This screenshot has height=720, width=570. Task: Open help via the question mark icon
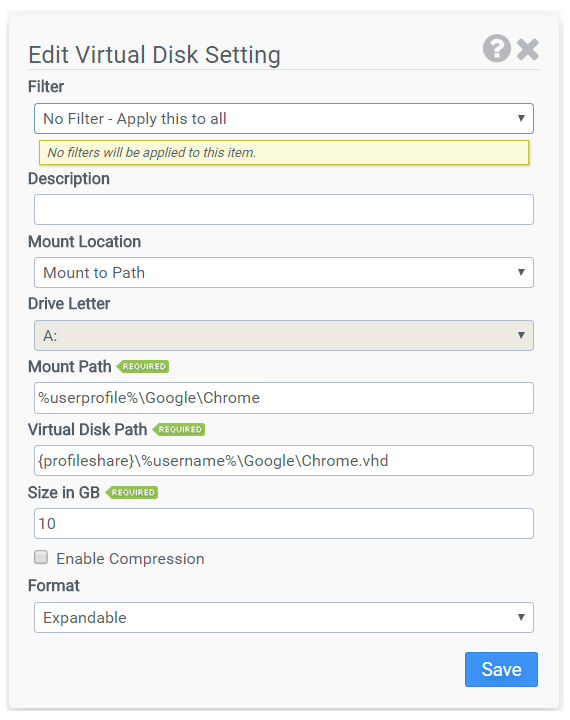pos(497,48)
